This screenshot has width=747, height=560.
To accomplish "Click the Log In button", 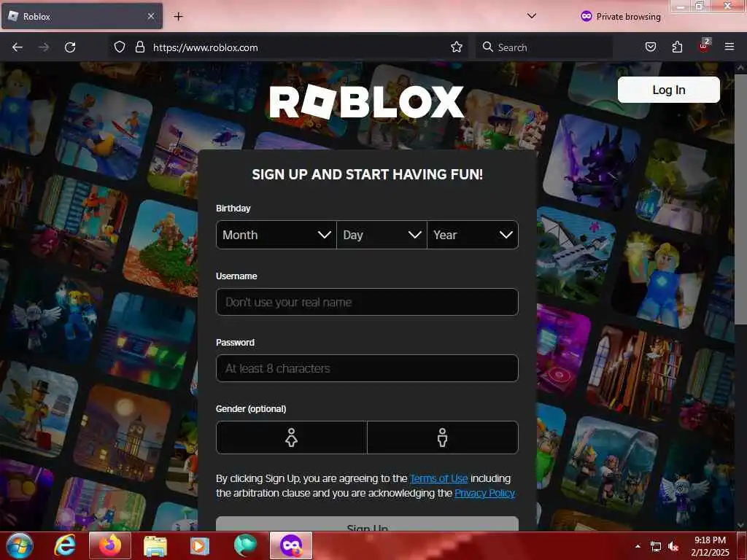I will 668,90.
